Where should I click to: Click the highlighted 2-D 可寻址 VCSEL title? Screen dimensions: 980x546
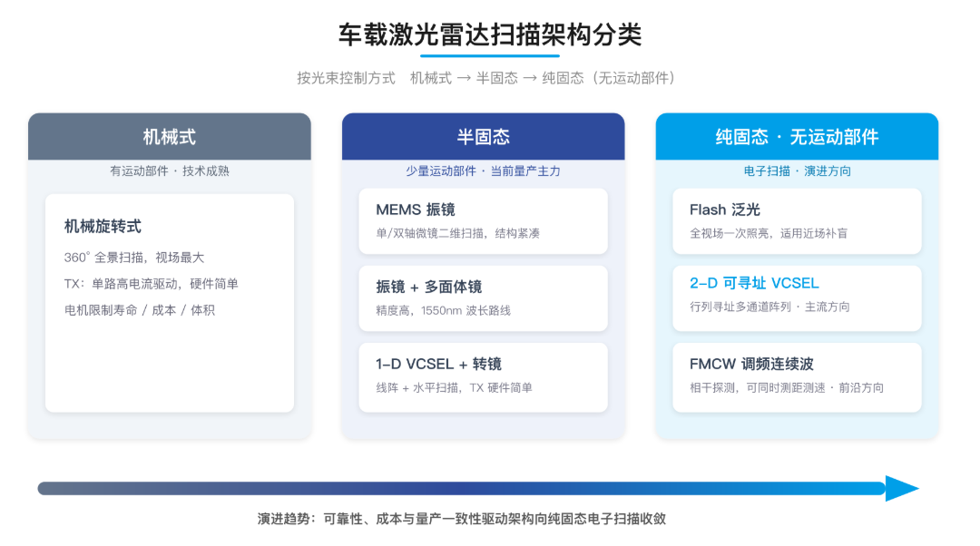(754, 283)
